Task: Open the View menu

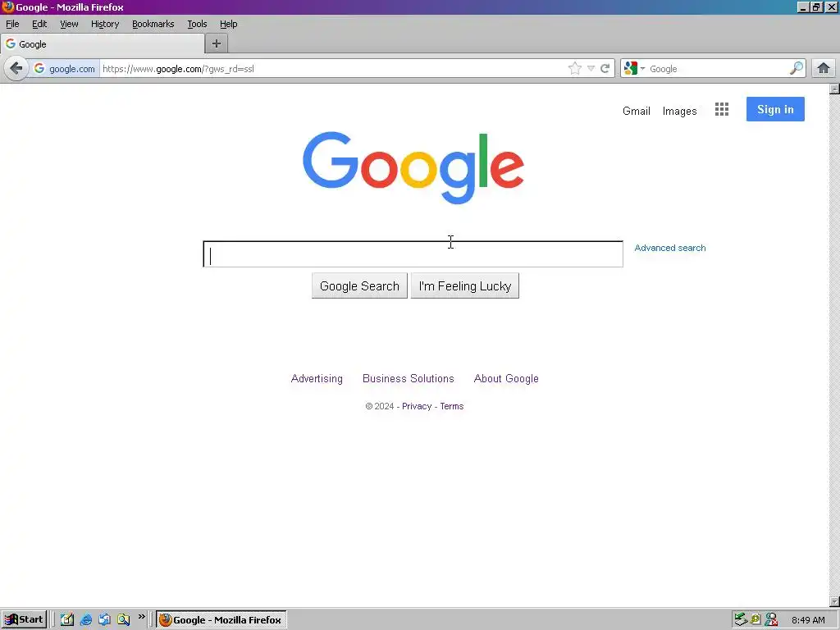Action: coord(69,24)
